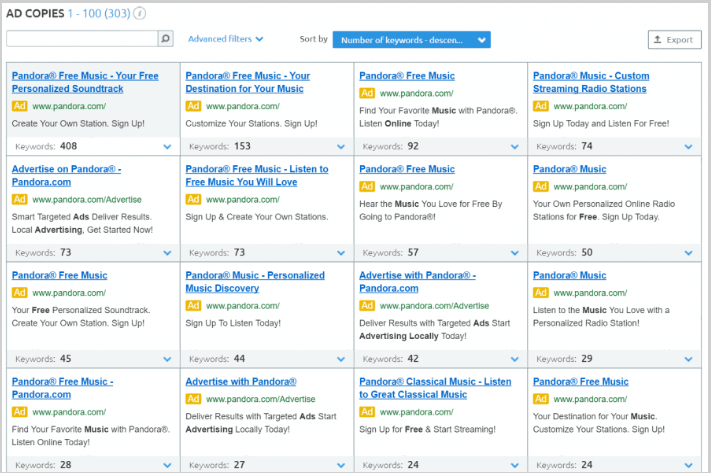This screenshot has width=711, height=473.
Task: Click the Ad badge in the 42-keywords card
Action: [x=367, y=306]
